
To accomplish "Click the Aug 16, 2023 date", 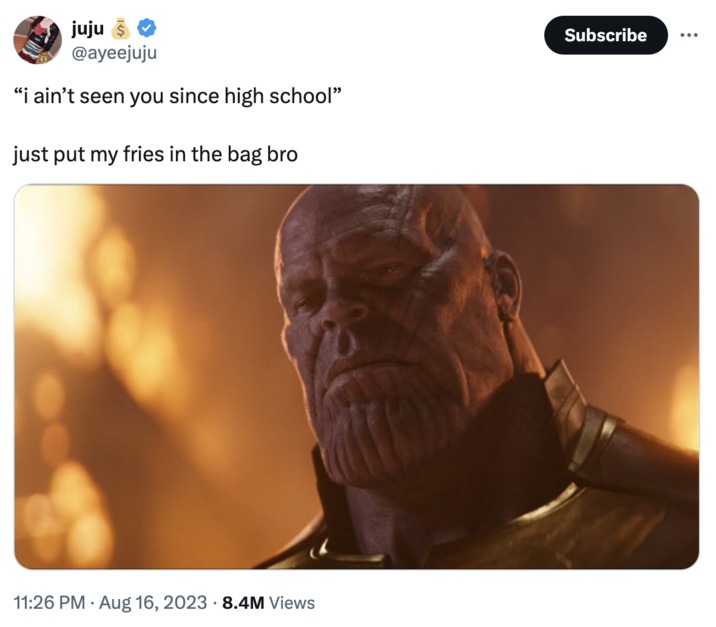I will [157, 602].
